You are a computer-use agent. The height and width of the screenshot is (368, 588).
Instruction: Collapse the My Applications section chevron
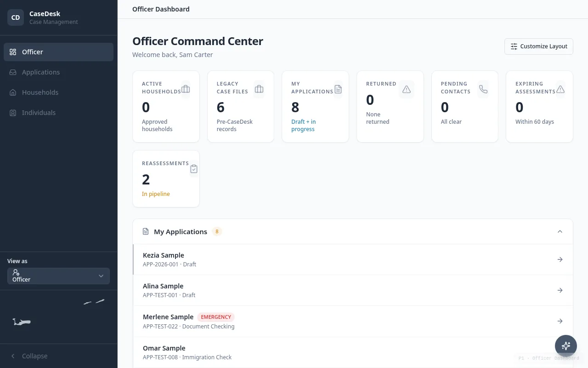[560, 231]
